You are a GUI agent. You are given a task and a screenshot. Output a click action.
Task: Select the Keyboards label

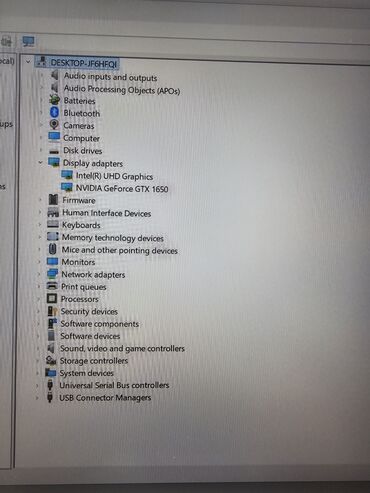(81, 225)
